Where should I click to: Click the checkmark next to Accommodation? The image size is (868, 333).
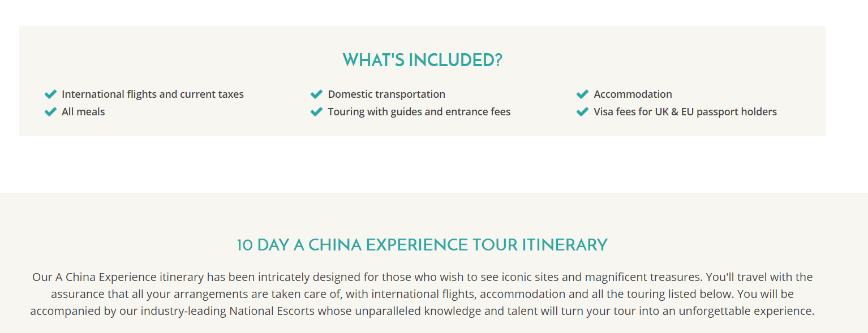point(582,94)
